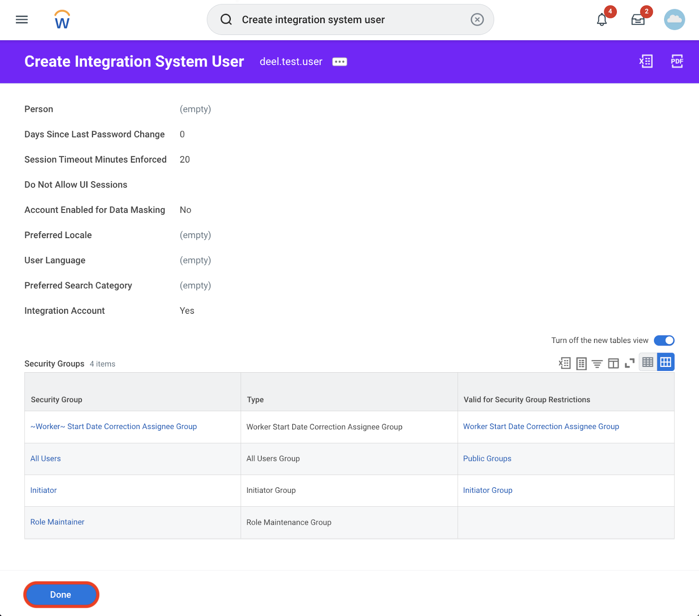The width and height of the screenshot is (699, 616).
Task: Export page to Excel from header
Action: click(x=646, y=61)
